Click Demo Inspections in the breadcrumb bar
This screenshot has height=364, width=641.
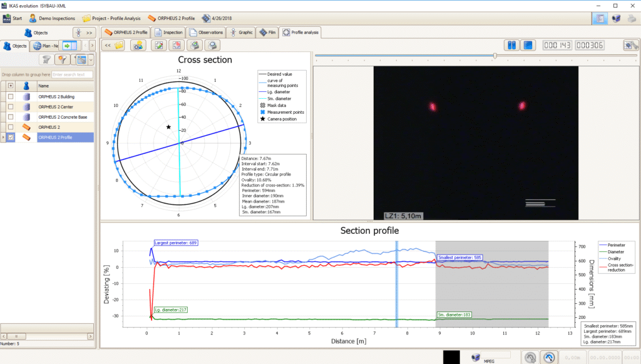tap(52, 18)
